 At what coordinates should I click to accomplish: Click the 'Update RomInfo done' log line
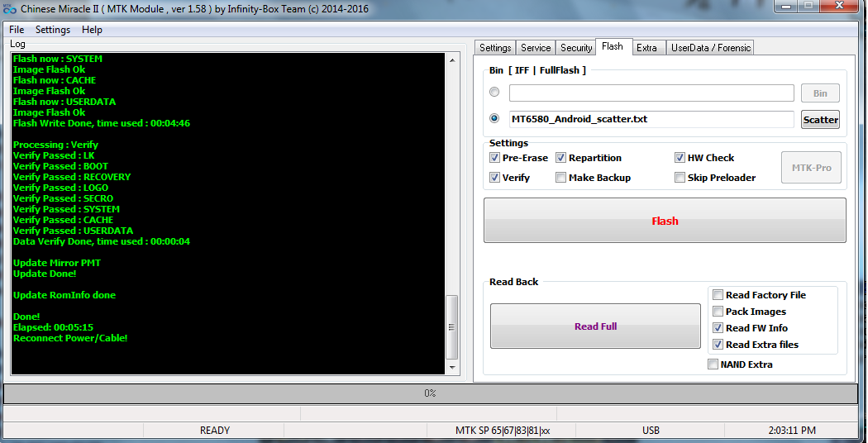coord(64,295)
